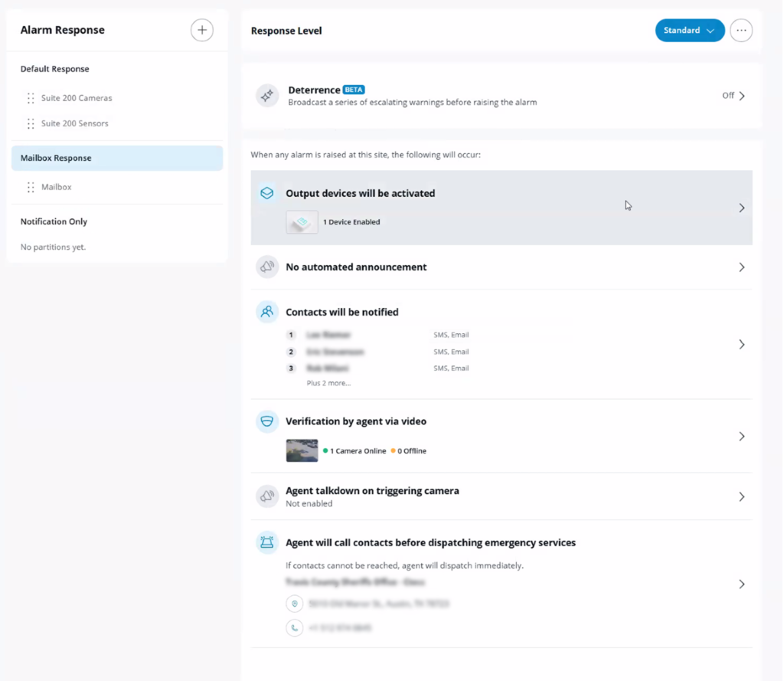Click the BETA badge next to Deterrence

(354, 90)
